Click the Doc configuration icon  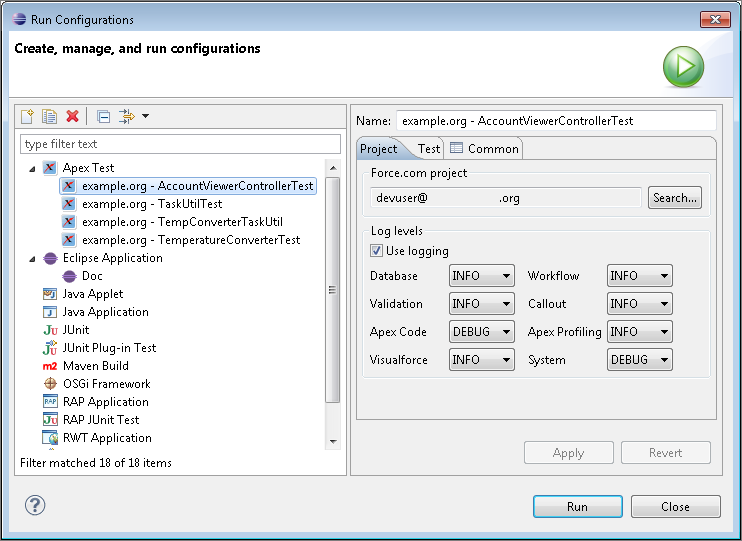tap(69, 276)
